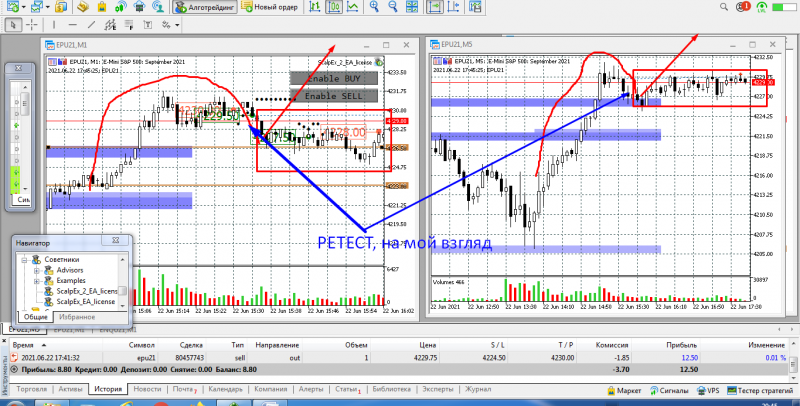Viewport: 800px width, 406px height.
Task: Click the Прибыль column header
Action: click(684, 345)
